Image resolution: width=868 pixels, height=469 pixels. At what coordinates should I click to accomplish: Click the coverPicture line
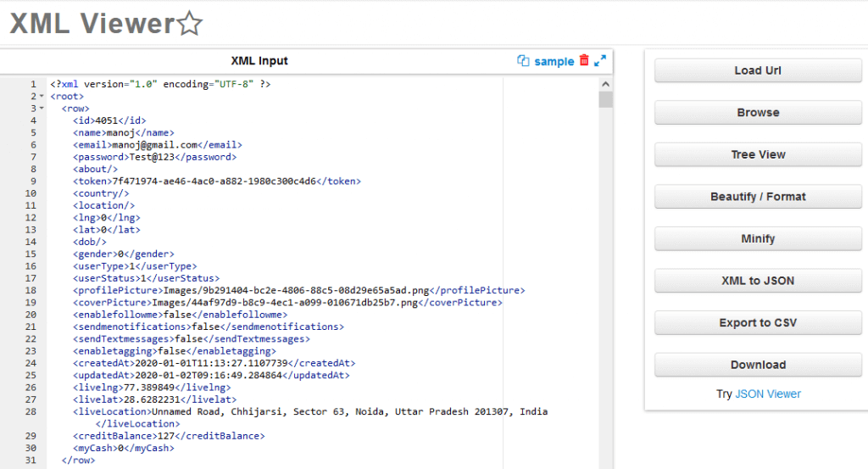click(x=288, y=303)
